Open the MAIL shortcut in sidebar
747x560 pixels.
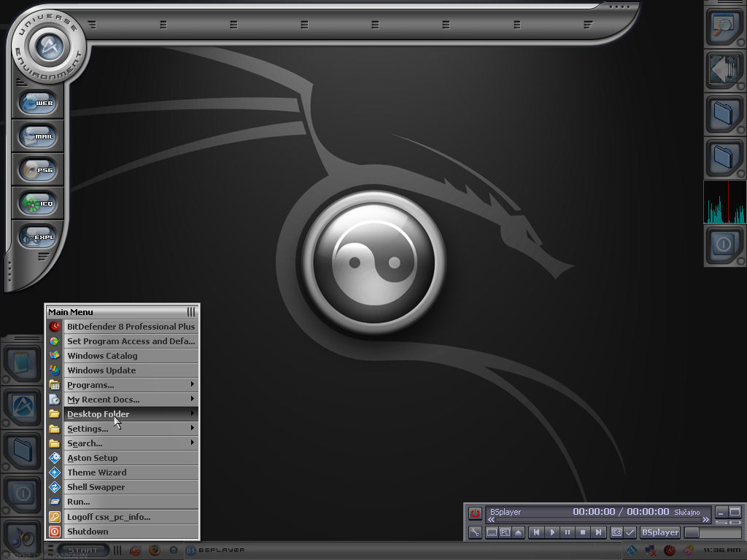pos(37,136)
